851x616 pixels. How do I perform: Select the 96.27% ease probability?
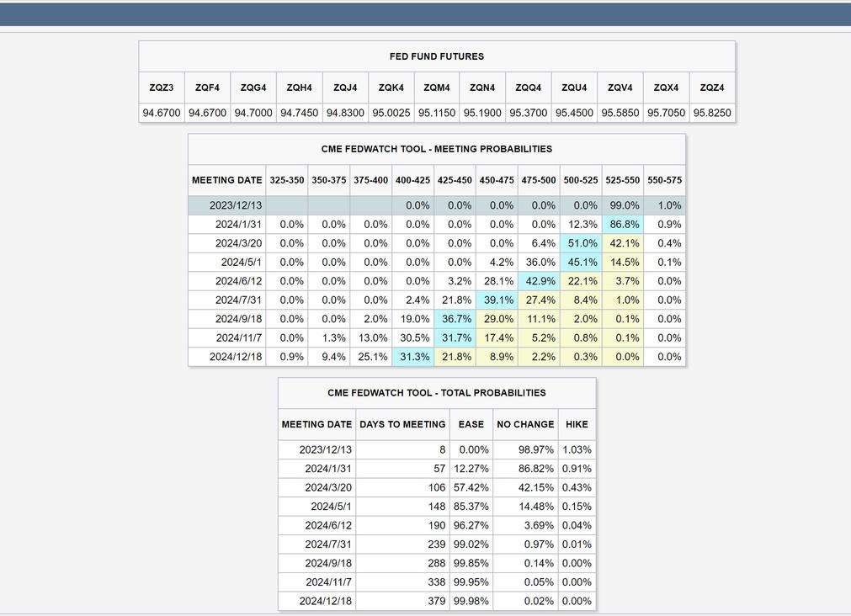pyautogui.click(x=471, y=526)
